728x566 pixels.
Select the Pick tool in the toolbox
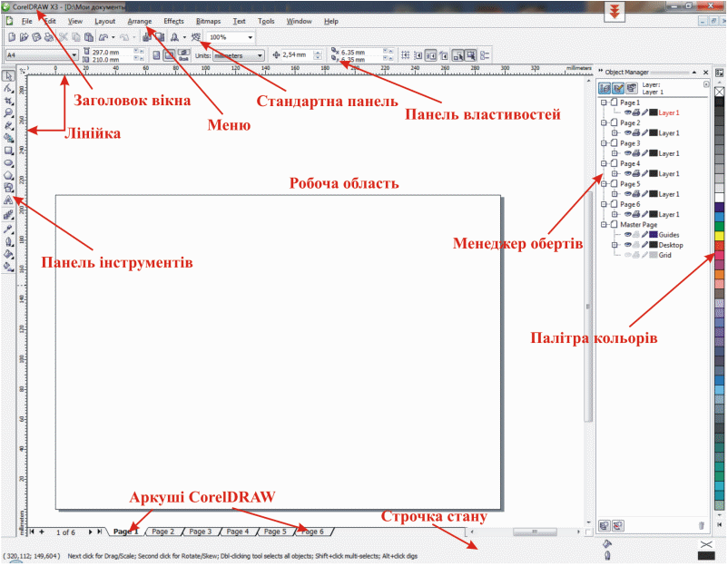coord(8,76)
